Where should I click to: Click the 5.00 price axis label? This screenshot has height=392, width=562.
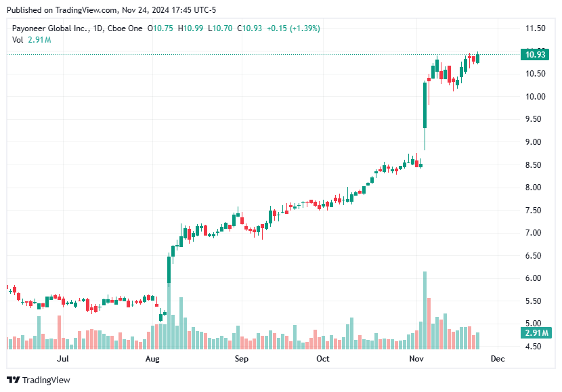(534, 324)
